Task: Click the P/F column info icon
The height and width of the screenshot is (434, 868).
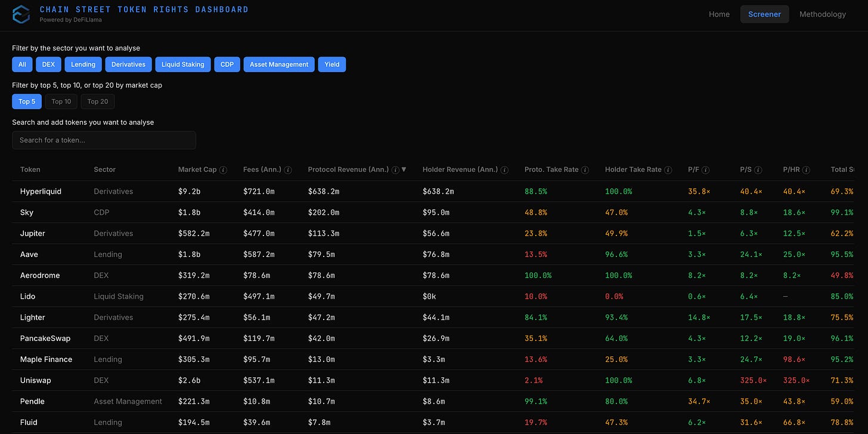Action: (706, 170)
